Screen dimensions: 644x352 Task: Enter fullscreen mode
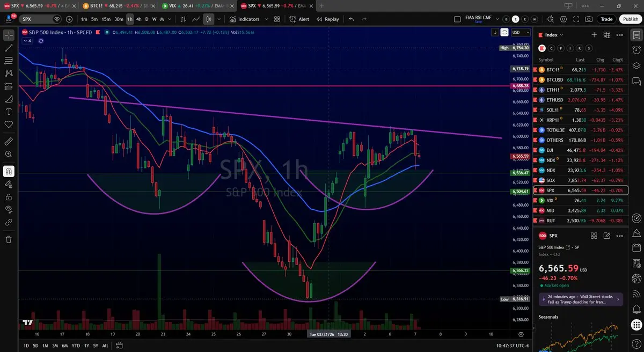576,19
